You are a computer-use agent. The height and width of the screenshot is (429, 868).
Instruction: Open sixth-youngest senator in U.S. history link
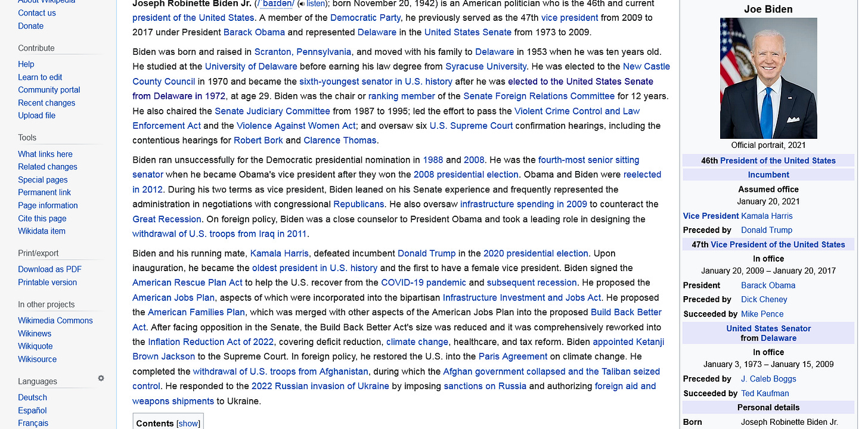click(x=376, y=81)
